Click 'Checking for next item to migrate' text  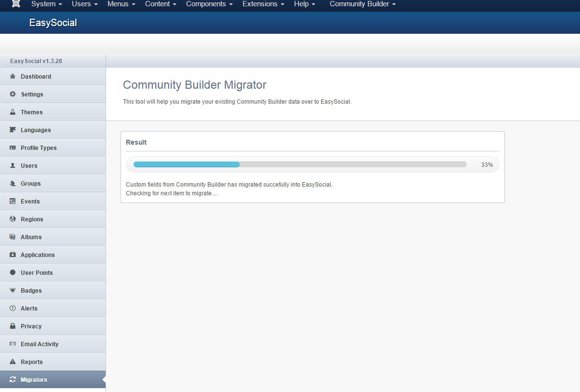coord(172,193)
